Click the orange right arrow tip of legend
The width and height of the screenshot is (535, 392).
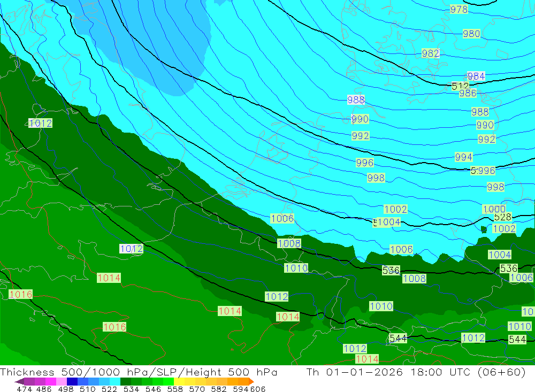click(x=251, y=381)
